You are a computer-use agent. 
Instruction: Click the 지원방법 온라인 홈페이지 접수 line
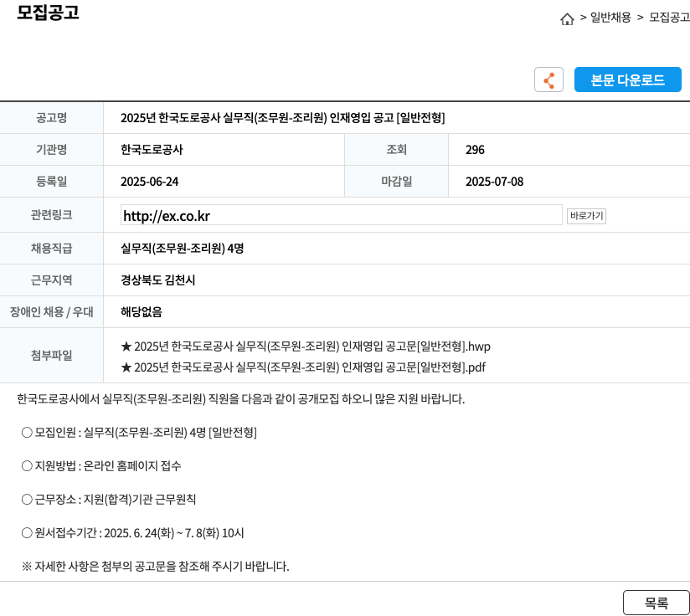(x=101, y=466)
